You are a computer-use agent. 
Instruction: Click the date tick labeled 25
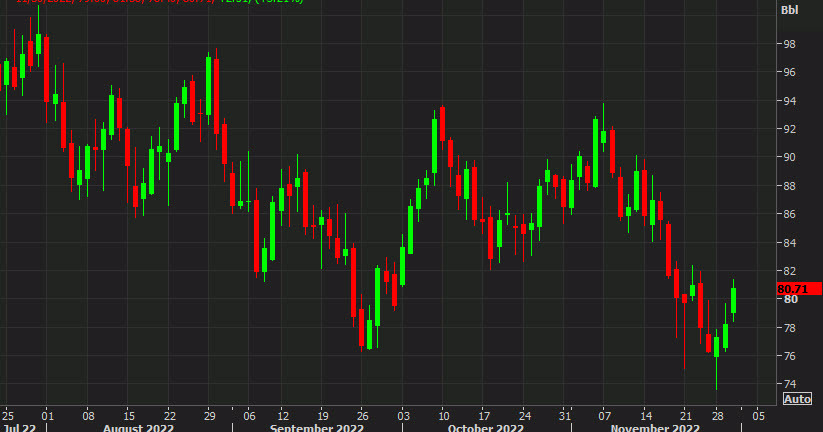[8, 416]
